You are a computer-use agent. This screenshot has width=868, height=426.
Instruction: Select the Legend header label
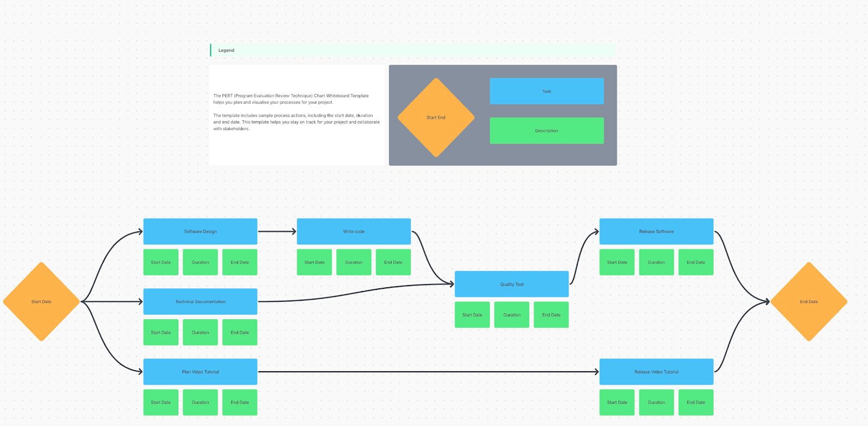point(226,50)
